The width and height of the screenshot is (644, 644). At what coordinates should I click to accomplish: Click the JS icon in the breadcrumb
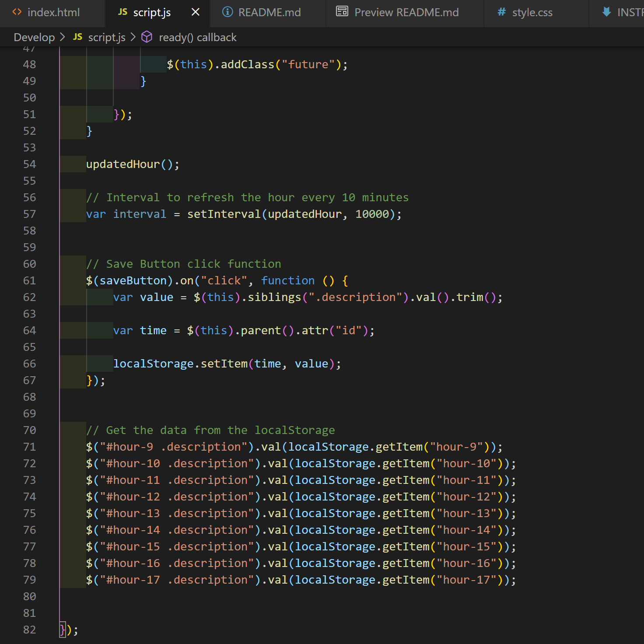point(78,37)
